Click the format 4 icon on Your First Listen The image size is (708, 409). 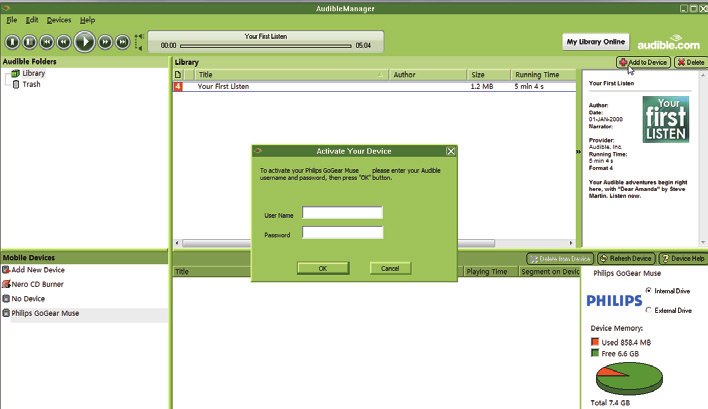(x=178, y=86)
